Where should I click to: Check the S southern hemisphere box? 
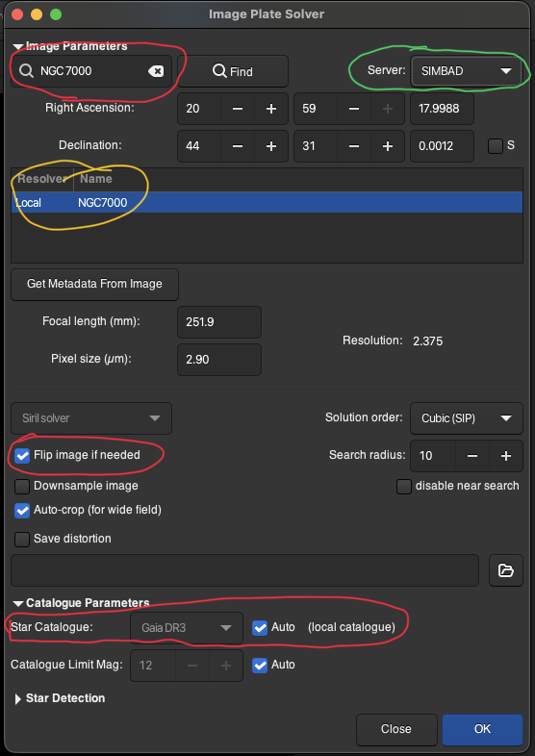(x=496, y=145)
